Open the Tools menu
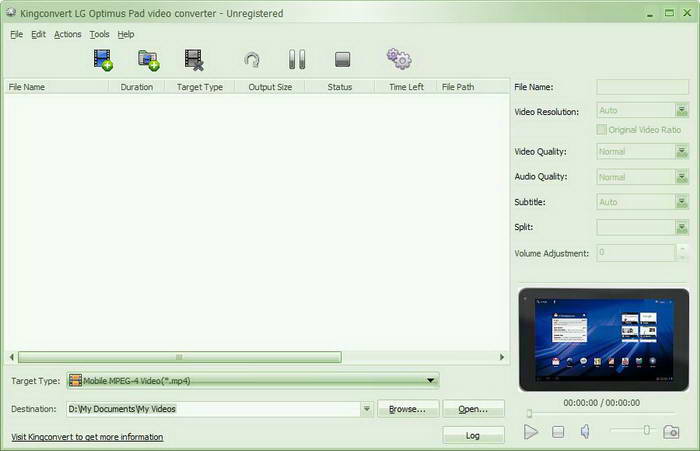The width and height of the screenshot is (700, 451). (x=99, y=34)
